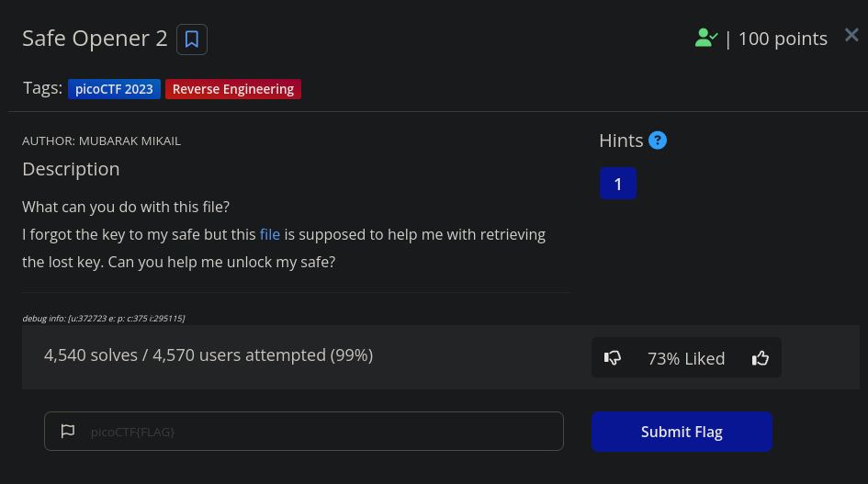Image resolution: width=868 pixels, height=484 pixels.
Task: Select the 73% Liked text
Action: tap(686, 358)
